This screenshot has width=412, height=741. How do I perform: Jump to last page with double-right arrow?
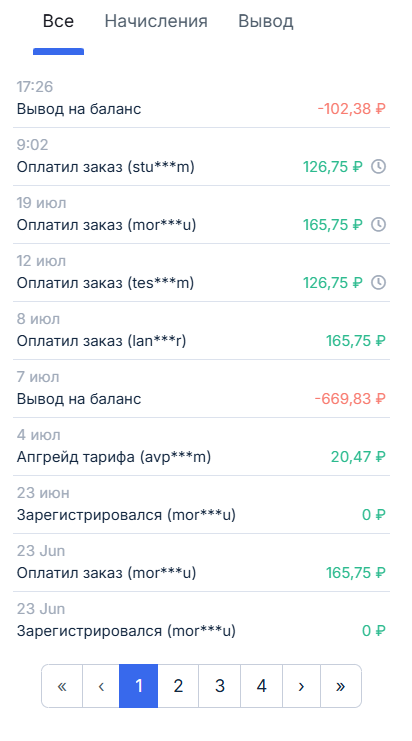pos(341,686)
